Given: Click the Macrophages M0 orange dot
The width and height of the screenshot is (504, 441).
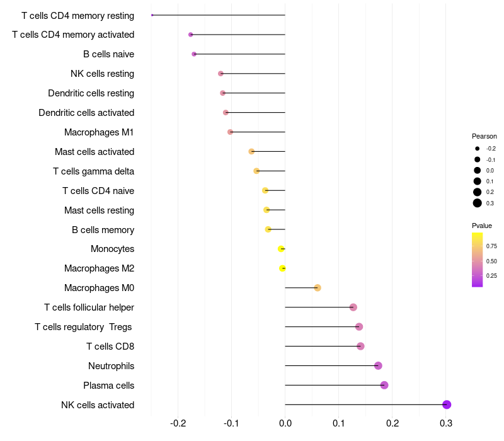Looking at the screenshot, I should pos(318,288).
